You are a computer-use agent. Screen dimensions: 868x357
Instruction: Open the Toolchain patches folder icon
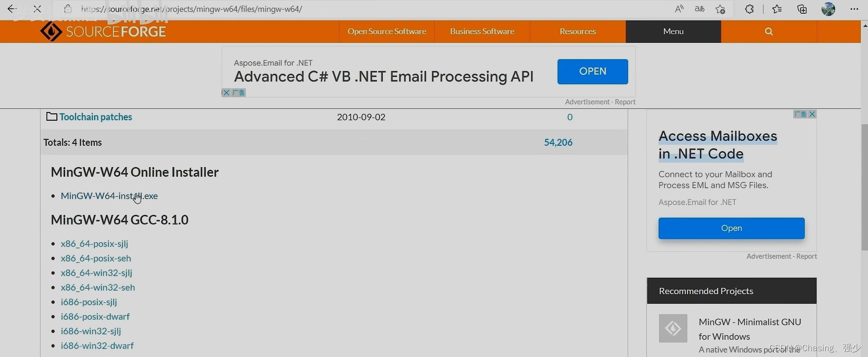pos(51,117)
